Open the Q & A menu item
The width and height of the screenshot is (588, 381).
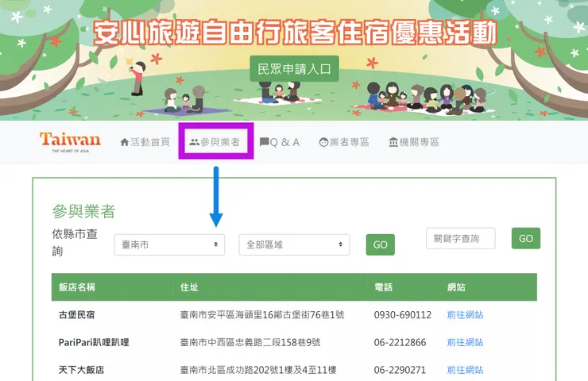280,142
